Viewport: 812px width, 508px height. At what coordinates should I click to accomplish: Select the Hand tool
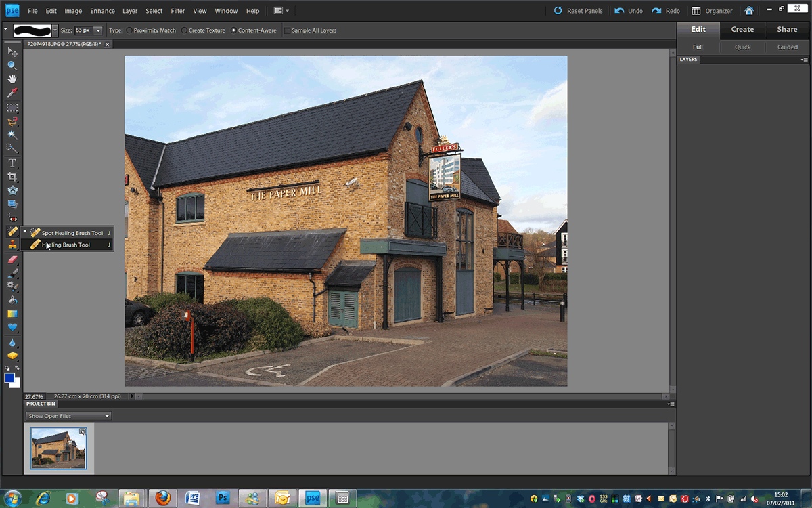point(12,79)
